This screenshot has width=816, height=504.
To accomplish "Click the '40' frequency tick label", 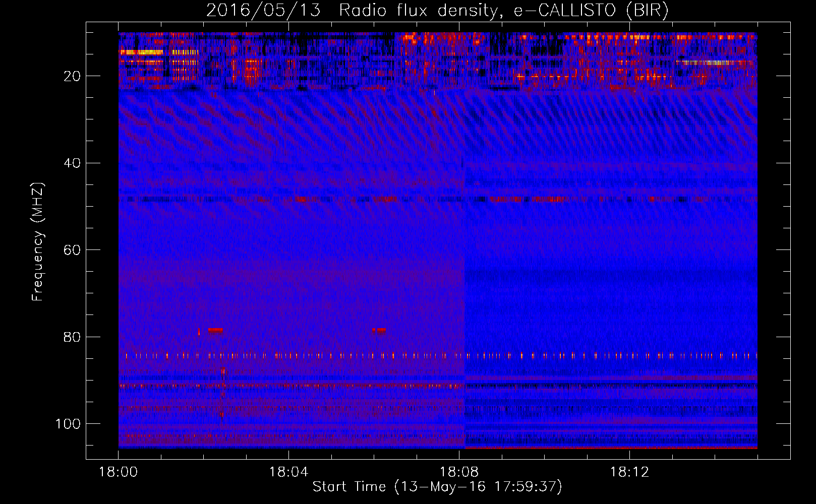I will tap(72, 163).
